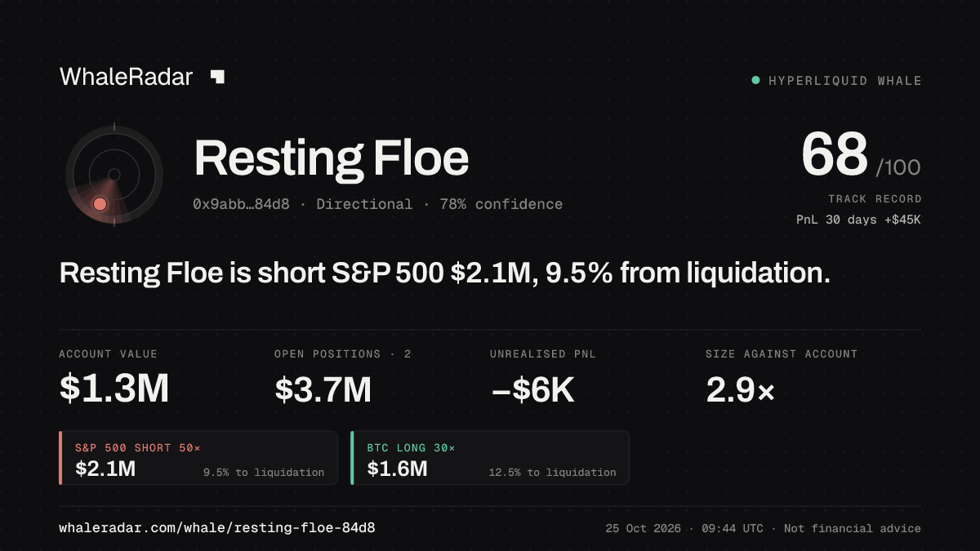The width and height of the screenshot is (980, 551).
Task: Open the whaleradar.com/whale/resting-floe-84d8 link
Action: [x=217, y=528]
